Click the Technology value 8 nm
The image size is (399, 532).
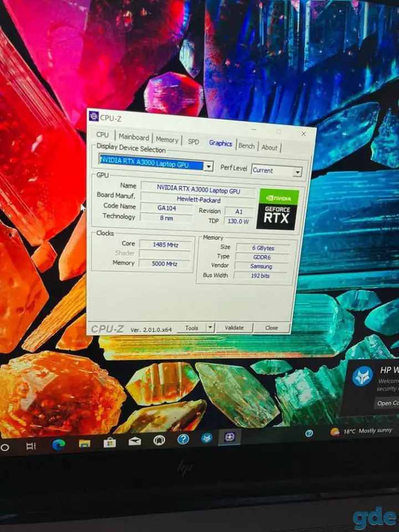coord(166,218)
